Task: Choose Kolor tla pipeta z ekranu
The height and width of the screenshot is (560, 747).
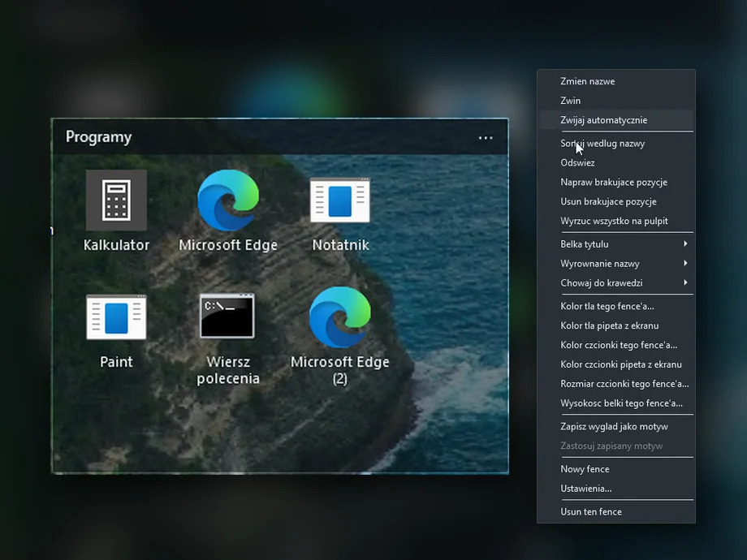Action: click(x=616, y=325)
